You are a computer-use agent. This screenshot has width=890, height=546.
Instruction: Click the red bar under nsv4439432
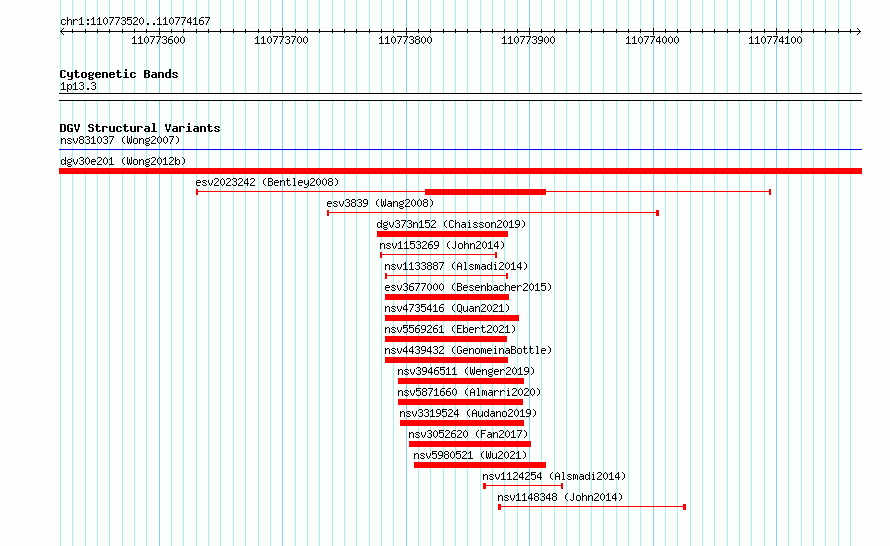446,360
